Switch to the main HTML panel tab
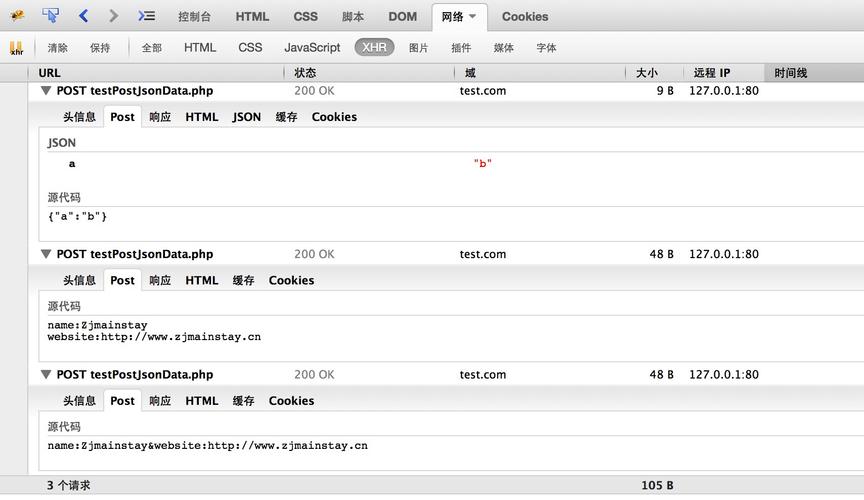 (252, 17)
